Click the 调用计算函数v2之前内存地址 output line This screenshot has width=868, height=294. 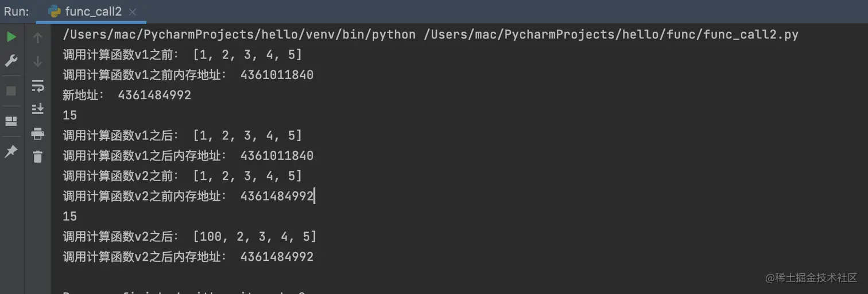[x=189, y=196]
